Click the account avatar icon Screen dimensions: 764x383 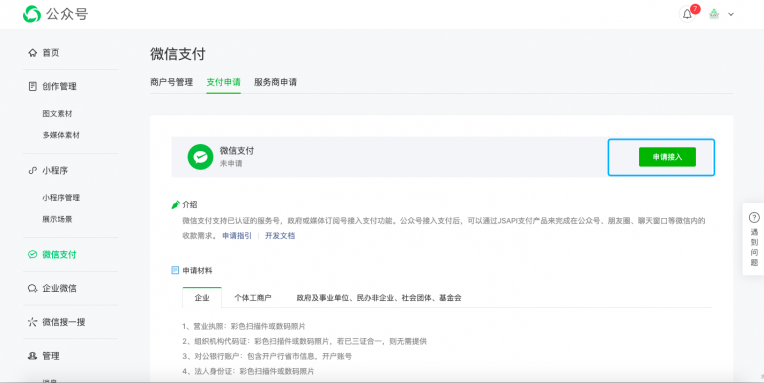tap(714, 14)
